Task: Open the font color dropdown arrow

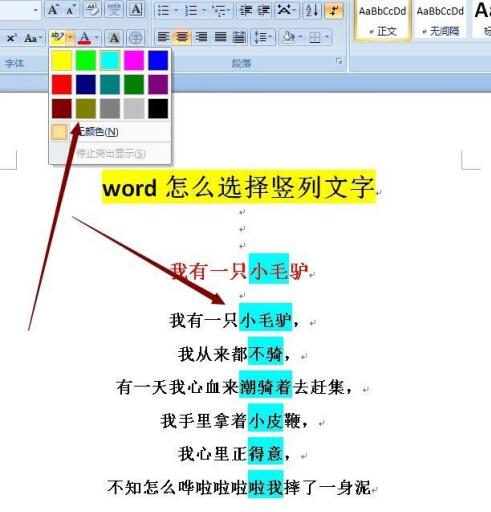Action: pyautogui.click(x=96, y=38)
